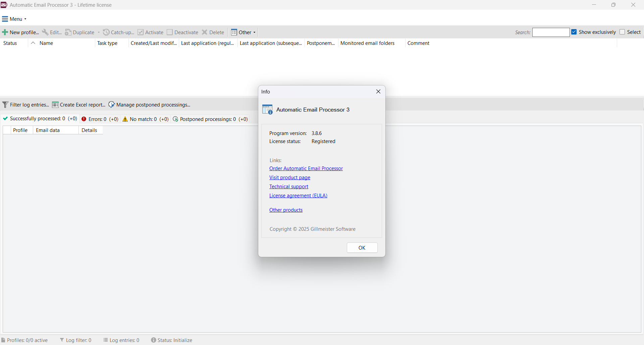
Task: Click the wrench Edit icon
Action: (x=45, y=32)
